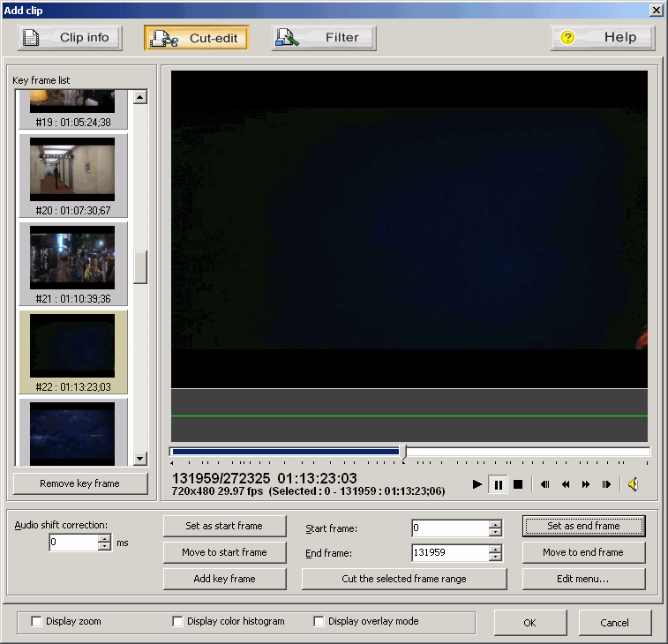Check the Display overlay mode option
This screenshot has width=668, height=644.
[x=319, y=622]
